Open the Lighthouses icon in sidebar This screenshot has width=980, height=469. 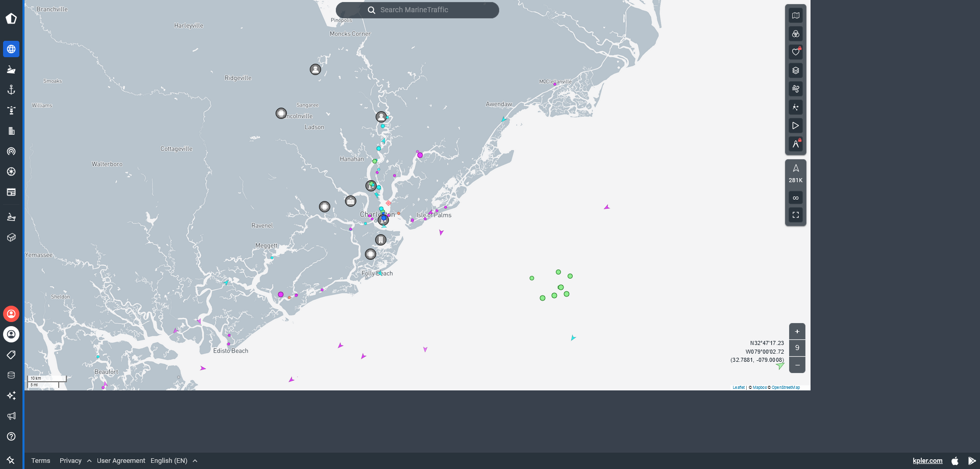(11, 110)
